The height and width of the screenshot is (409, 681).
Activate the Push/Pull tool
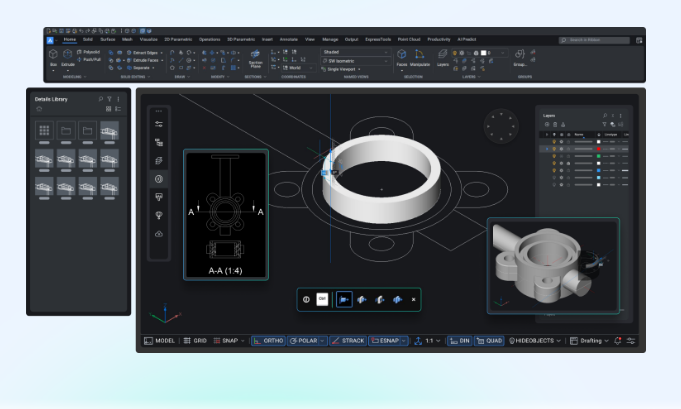point(89,59)
